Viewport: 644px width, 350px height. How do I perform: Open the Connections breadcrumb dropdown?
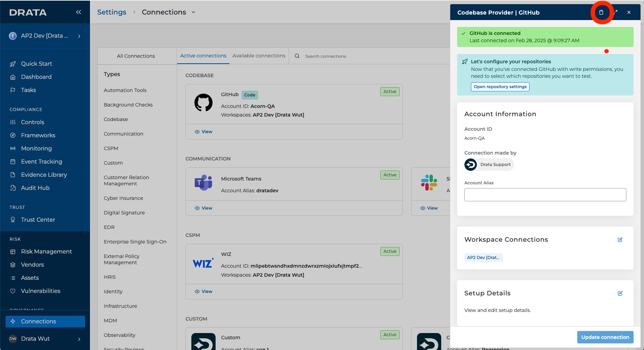coord(193,12)
